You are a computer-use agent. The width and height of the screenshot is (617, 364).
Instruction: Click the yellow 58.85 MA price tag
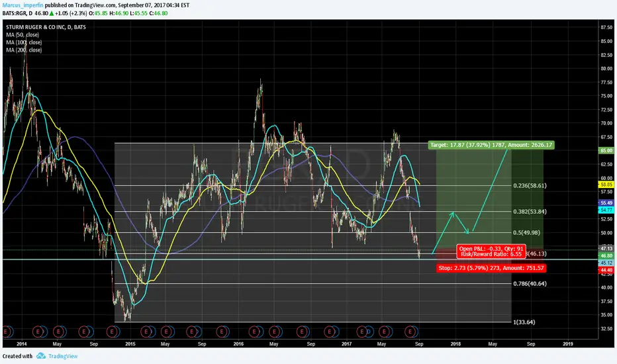pyautogui.click(x=606, y=184)
